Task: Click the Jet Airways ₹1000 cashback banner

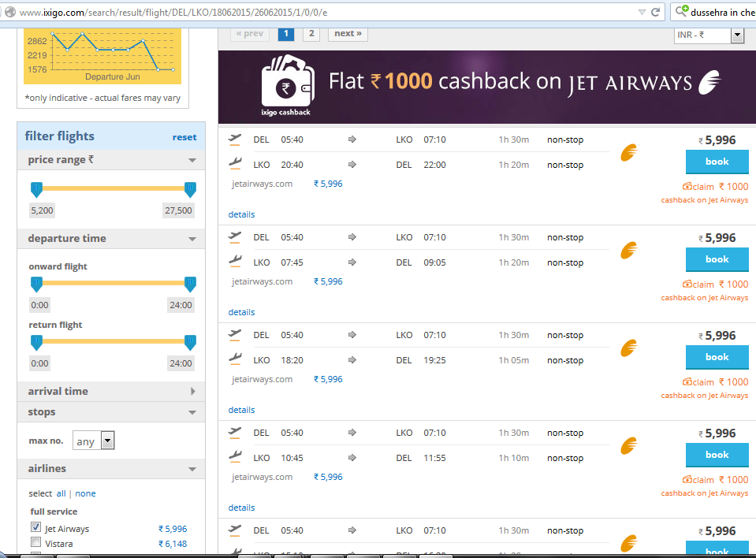Action: [x=487, y=87]
